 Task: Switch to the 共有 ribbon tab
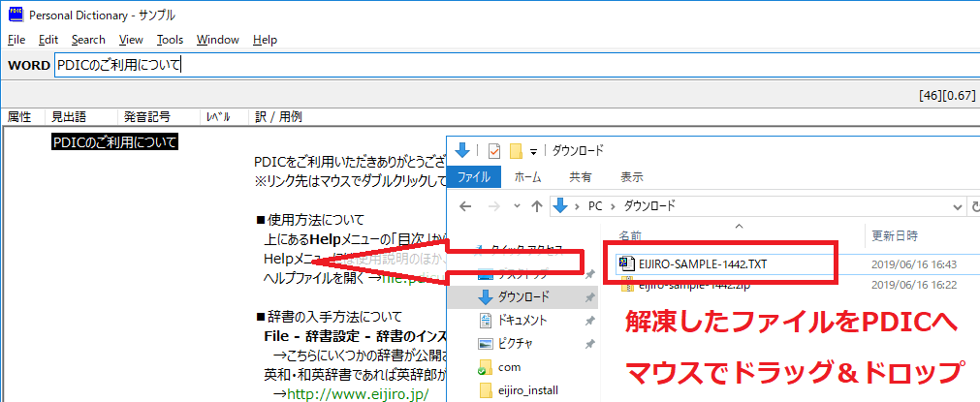coord(581,177)
